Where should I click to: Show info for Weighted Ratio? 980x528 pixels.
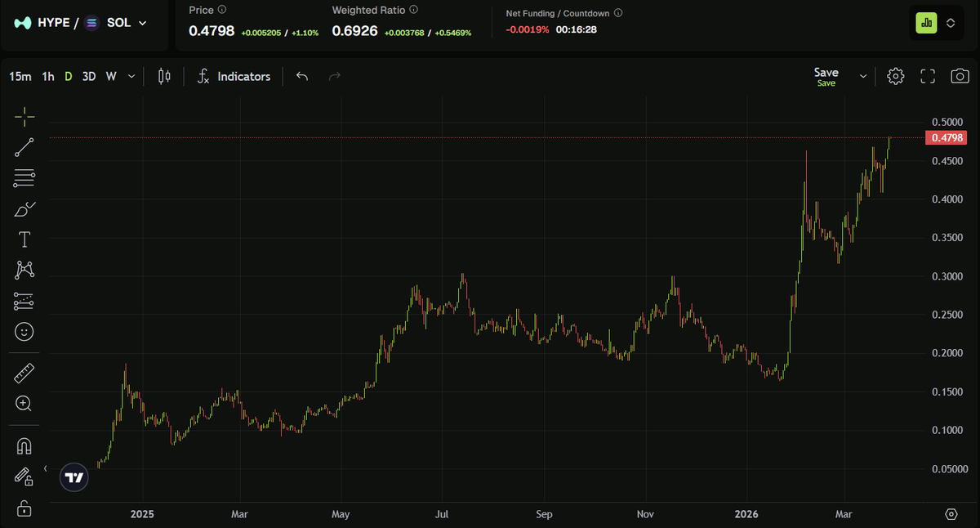coord(413,11)
